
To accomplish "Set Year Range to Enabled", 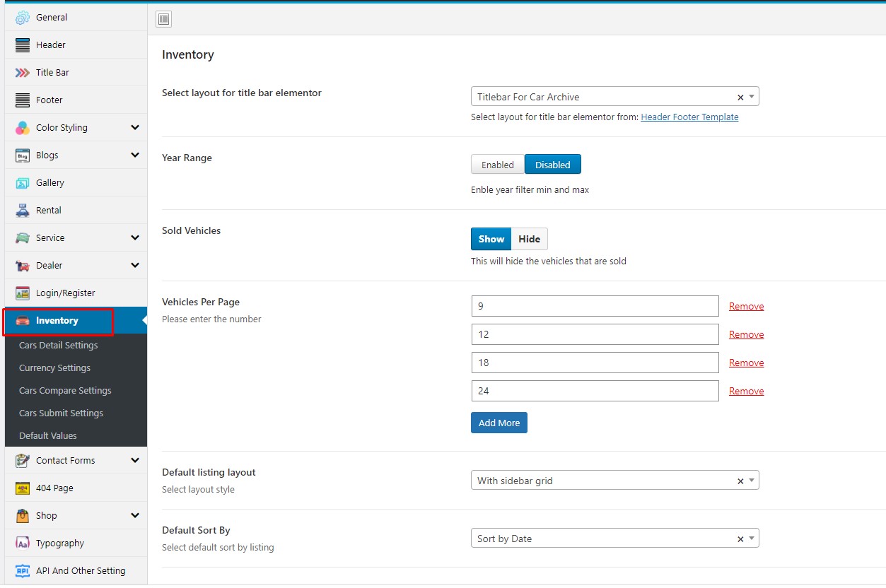I will click(x=497, y=165).
